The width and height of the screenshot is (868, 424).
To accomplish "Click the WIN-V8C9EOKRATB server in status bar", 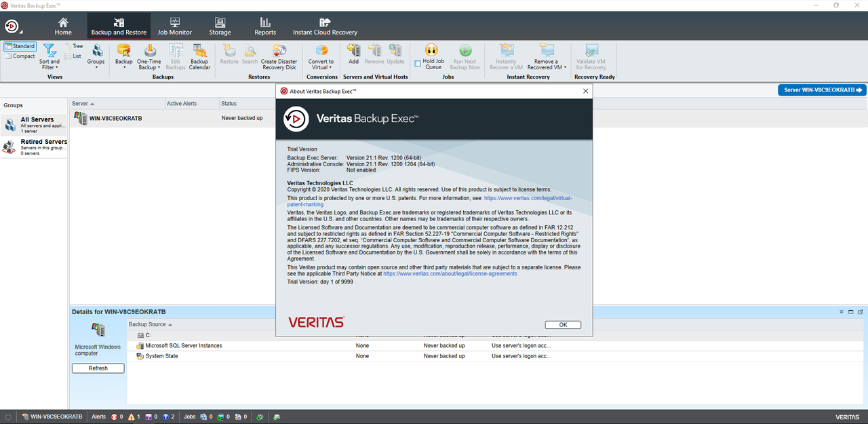I will coord(52,417).
